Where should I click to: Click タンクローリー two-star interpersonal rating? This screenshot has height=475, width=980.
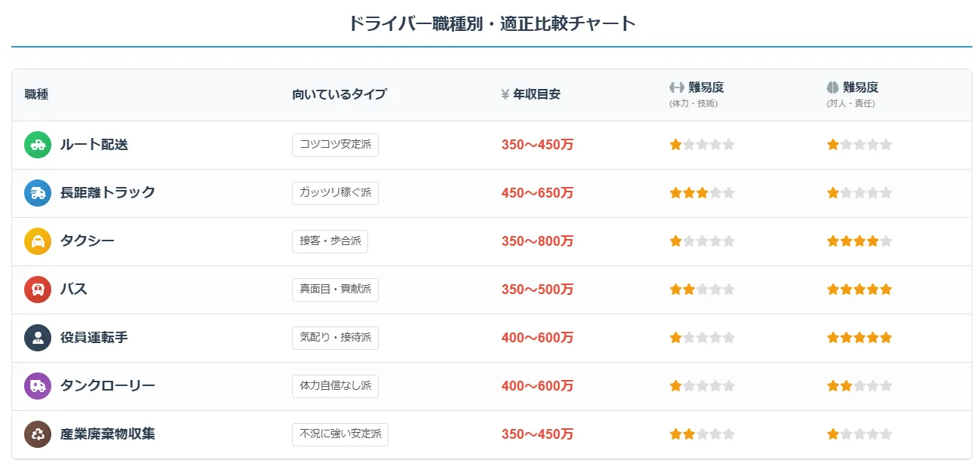pyautogui.click(x=859, y=386)
